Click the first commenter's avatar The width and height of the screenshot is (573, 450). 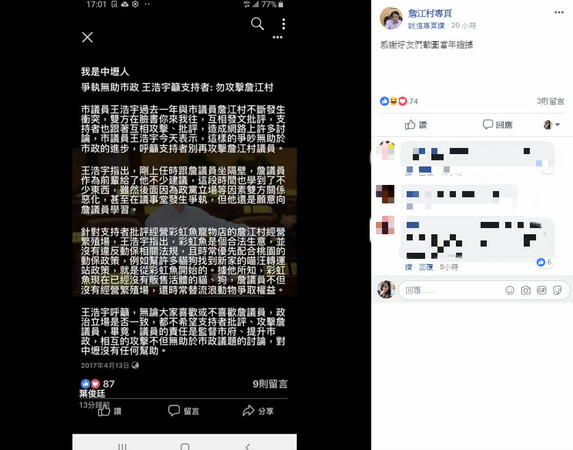[385, 151]
